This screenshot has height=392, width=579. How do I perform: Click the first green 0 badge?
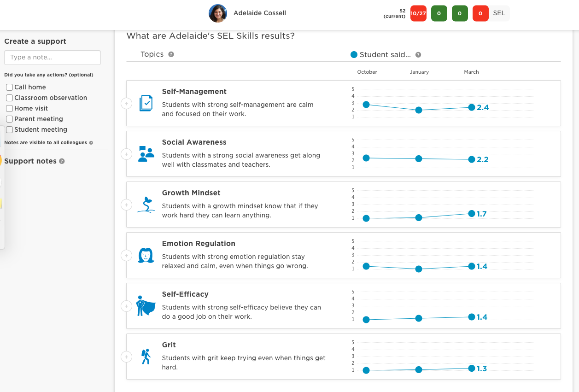(439, 13)
